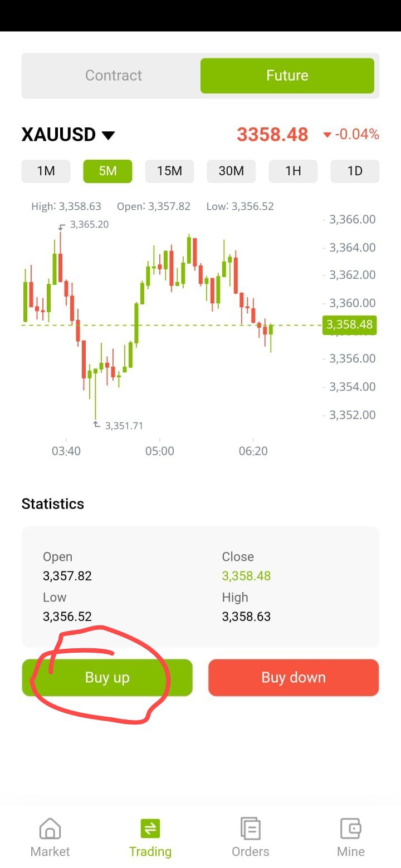Click the 3,351.71 low marker arrow

pos(97,425)
